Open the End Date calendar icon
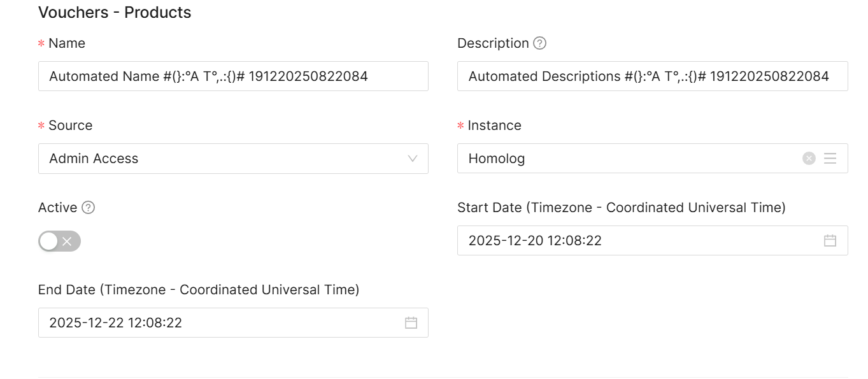This screenshot has height=379, width=868. click(x=411, y=323)
